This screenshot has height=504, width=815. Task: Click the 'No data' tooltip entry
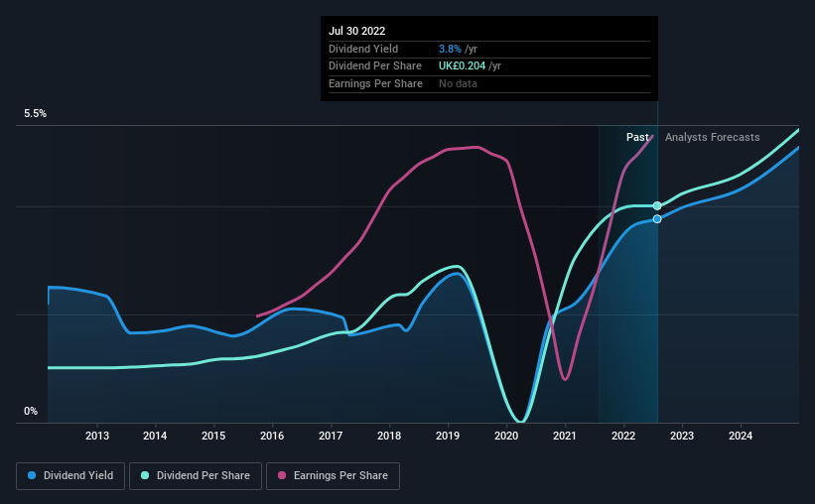click(x=458, y=83)
